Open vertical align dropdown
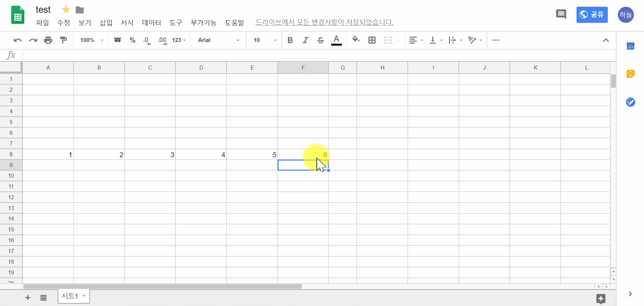The height and width of the screenshot is (306, 644). pos(436,40)
